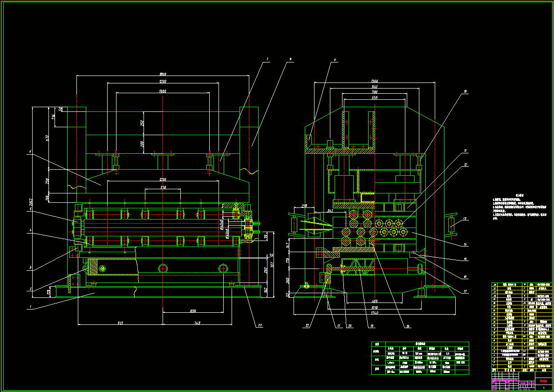The height and width of the screenshot is (392, 554).
Task: Click the 1010 dimension under side view
Action: coord(375,307)
